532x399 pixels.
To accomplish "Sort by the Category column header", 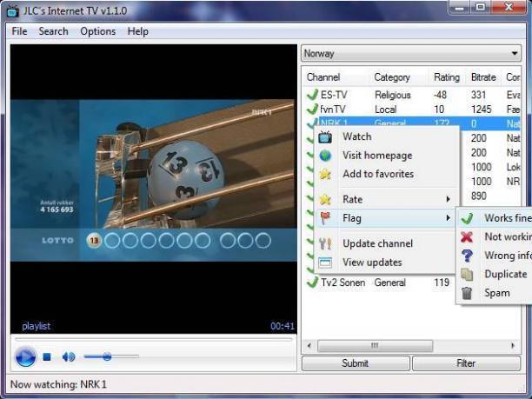I will click(399, 77).
